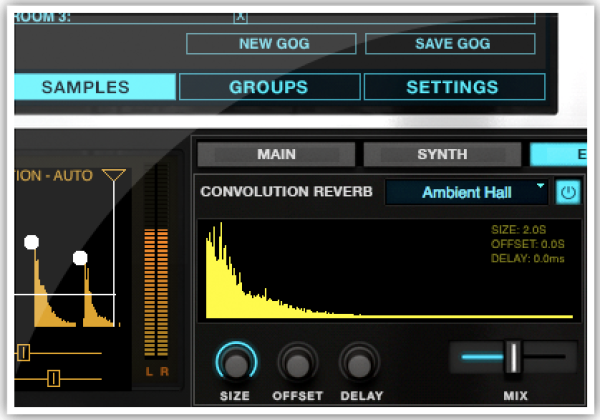Select the MAIN page tab
Screen dimensions: 600x420
(x=276, y=154)
